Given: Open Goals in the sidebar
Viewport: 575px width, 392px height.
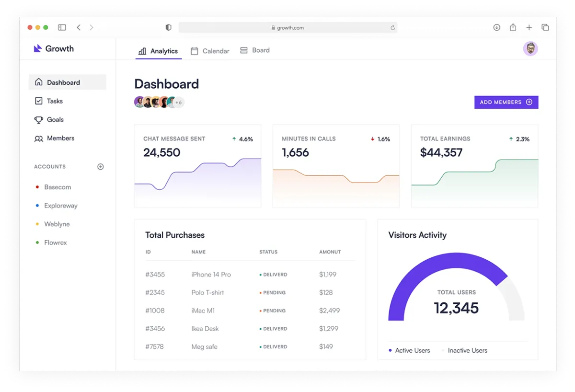Looking at the screenshot, I should [x=49, y=119].
